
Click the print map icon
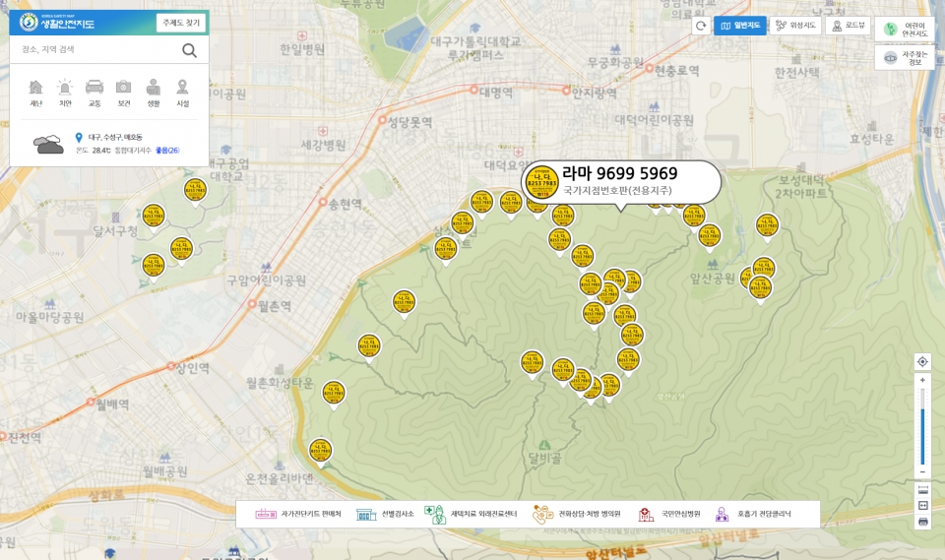pyautogui.click(x=922, y=522)
